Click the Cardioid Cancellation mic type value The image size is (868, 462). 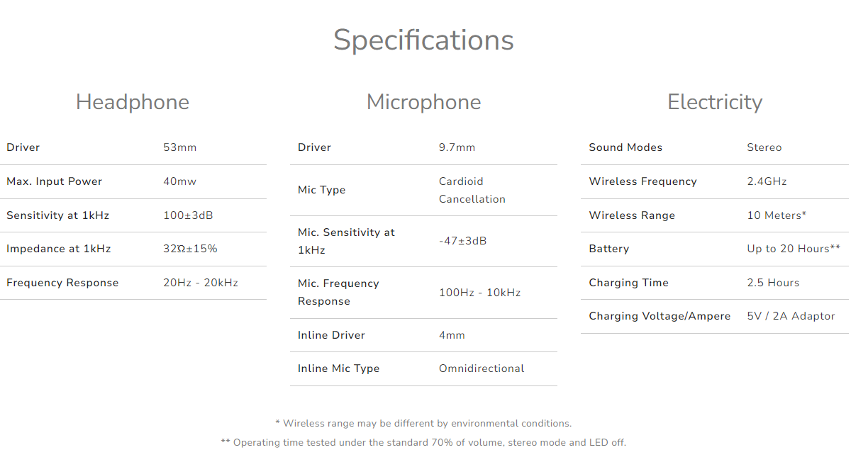tap(472, 190)
